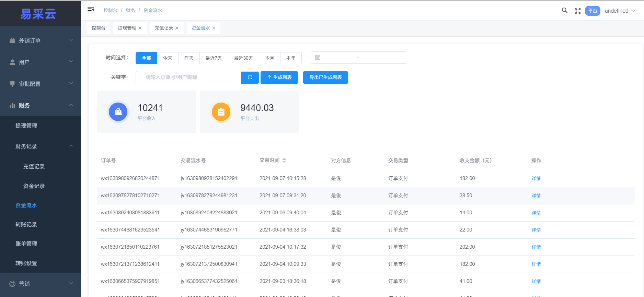Open the date range picker field

(x=359, y=58)
